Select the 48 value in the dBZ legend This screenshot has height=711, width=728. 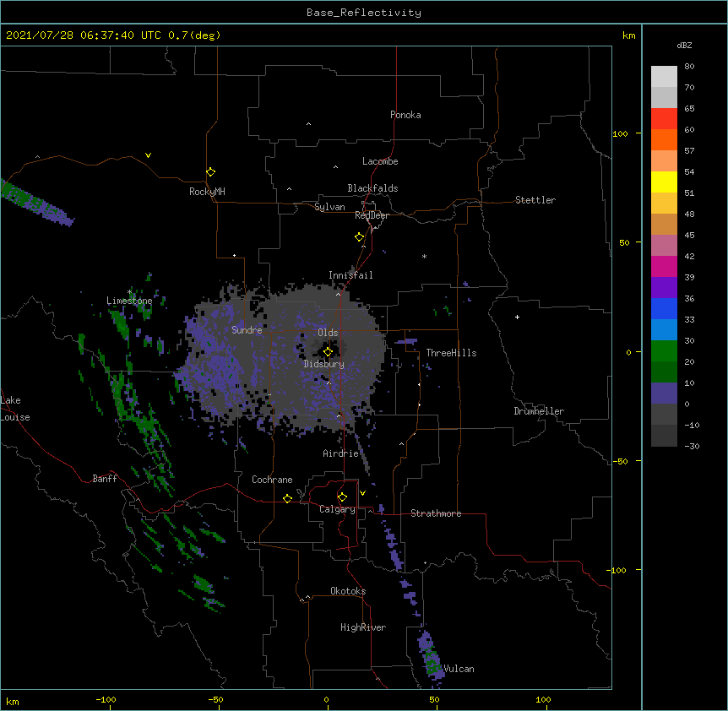pyautogui.click(x=689, y=214)
